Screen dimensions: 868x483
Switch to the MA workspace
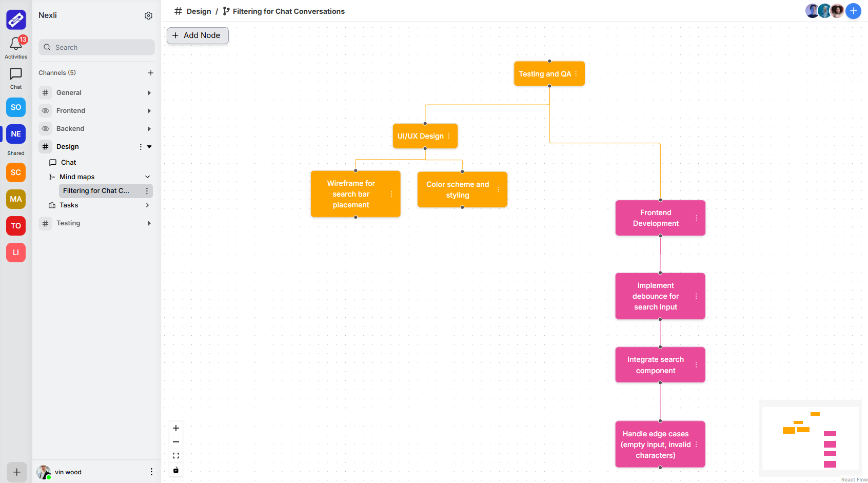tap(16, 199)
